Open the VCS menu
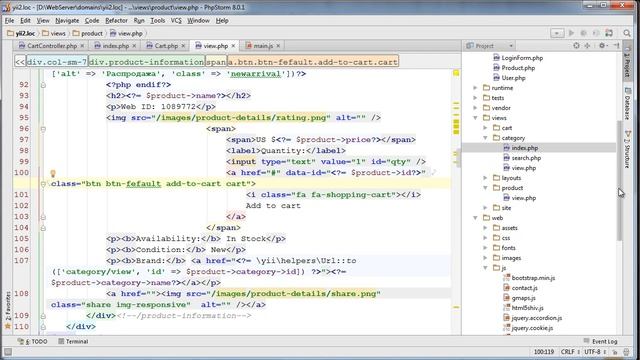The height and width of the screenshot is (360, 640). coord(176,20)
